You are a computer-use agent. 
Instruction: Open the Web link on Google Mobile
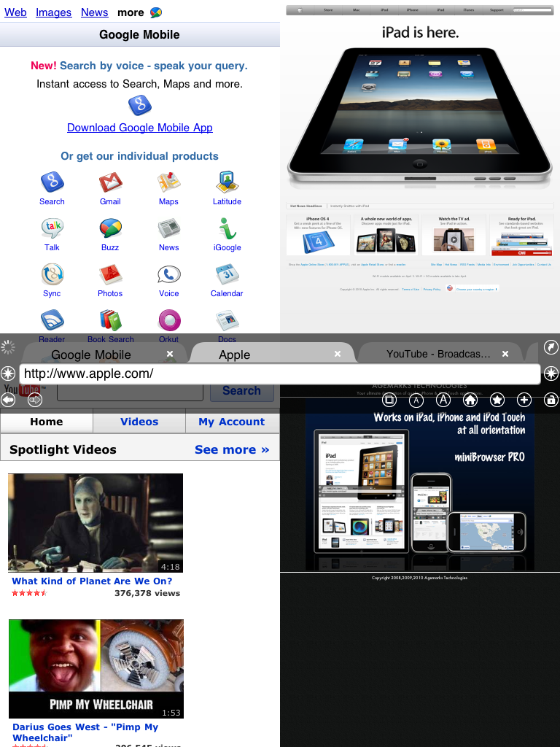point(16,12)
